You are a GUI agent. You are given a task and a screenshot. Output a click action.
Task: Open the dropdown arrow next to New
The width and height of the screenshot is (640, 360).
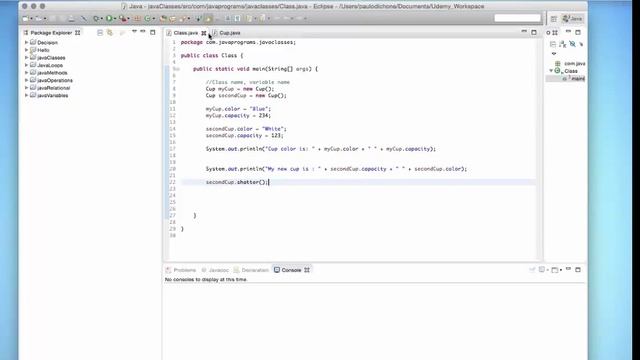click(x=31, y=19)
